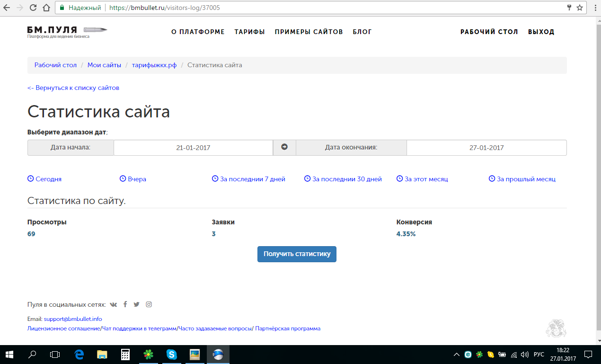
Task: Bookmark page with the star icon
Action: pos(580,8)
